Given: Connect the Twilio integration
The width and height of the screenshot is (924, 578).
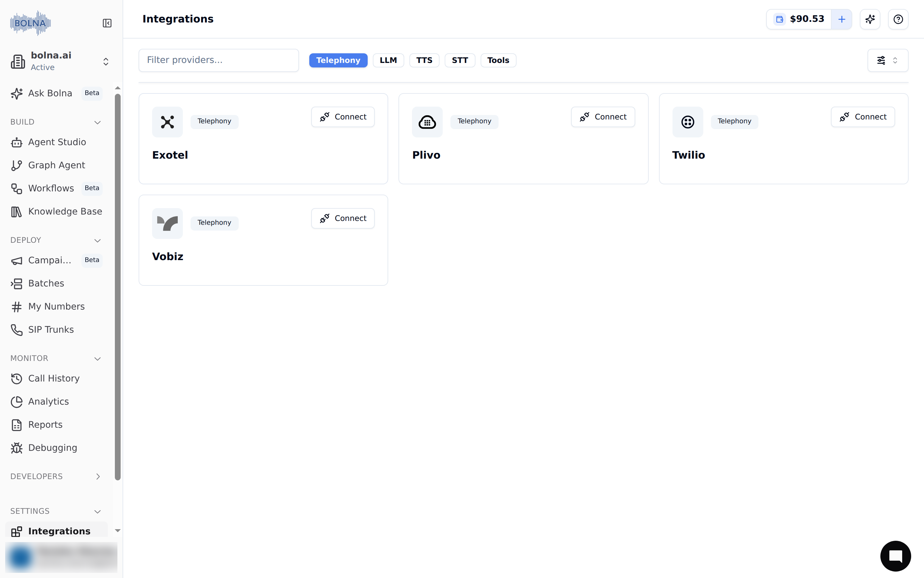Looking at the screenshot, I should [863, 117].
